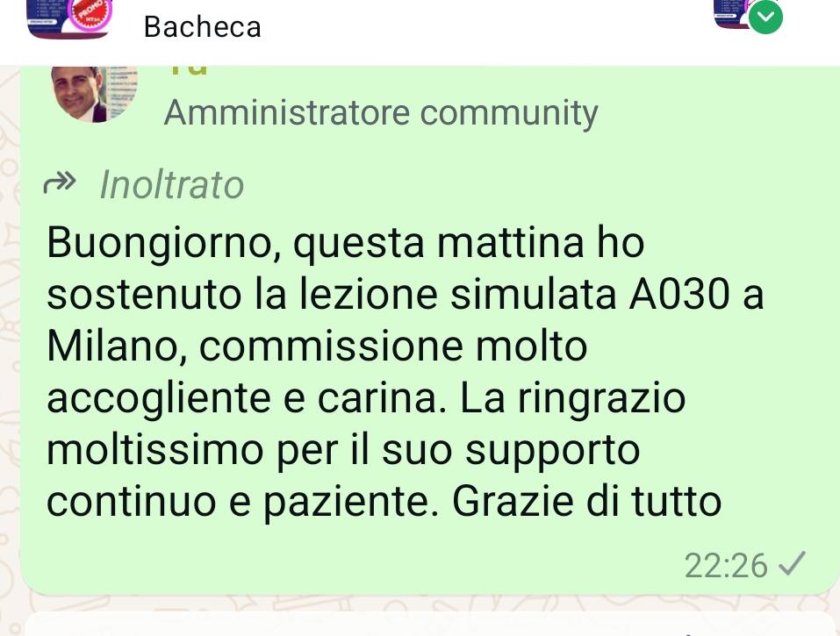Tap the word Buongiorno in the message

point(163,243)
